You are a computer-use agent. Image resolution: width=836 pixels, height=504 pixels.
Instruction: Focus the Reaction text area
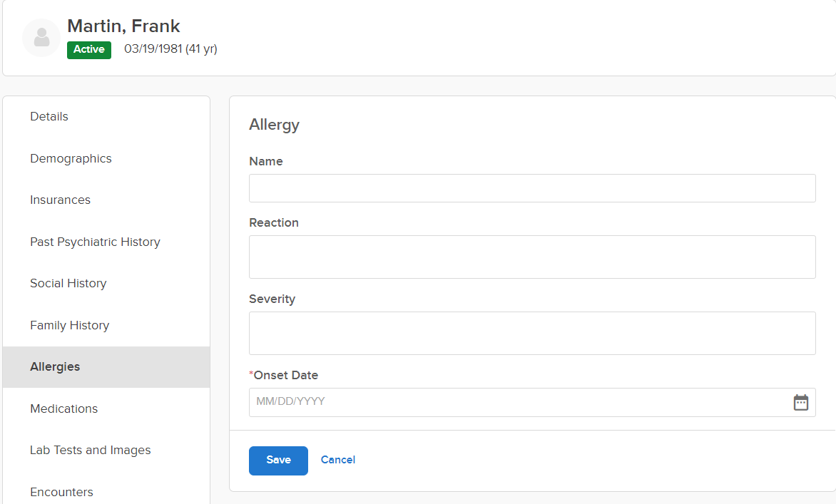531,257
